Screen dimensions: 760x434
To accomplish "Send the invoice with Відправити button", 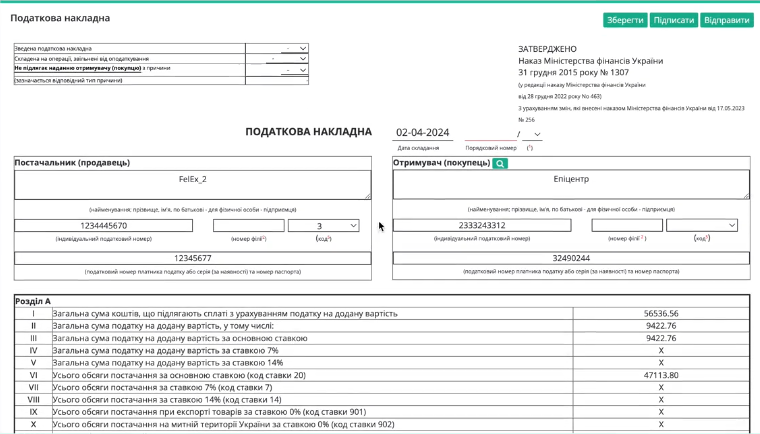I will point(726,20).
